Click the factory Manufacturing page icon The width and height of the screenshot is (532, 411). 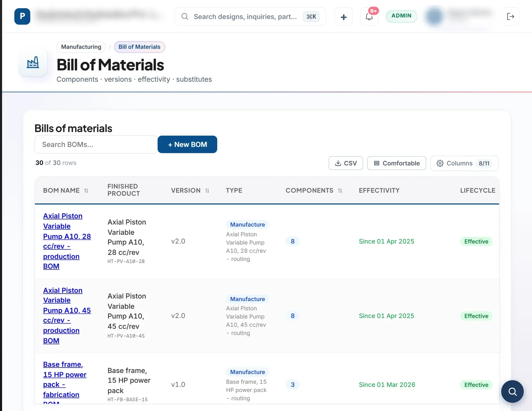pyautogui.click(x=33, y=62)
